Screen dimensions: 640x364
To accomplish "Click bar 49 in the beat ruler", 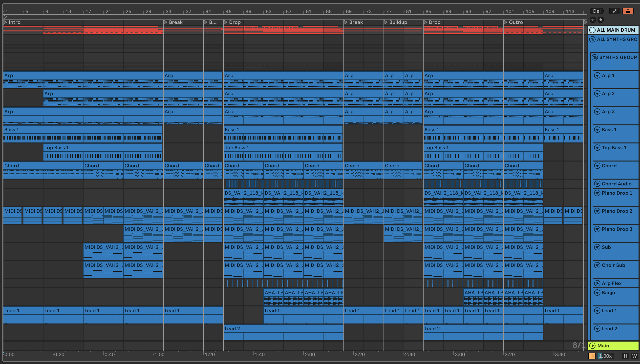I will click(248, 11).
